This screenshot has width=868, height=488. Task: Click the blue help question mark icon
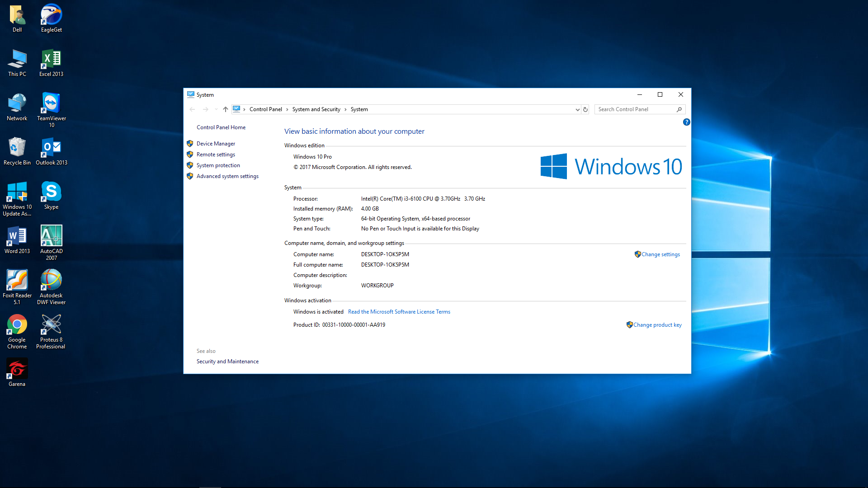686,122
